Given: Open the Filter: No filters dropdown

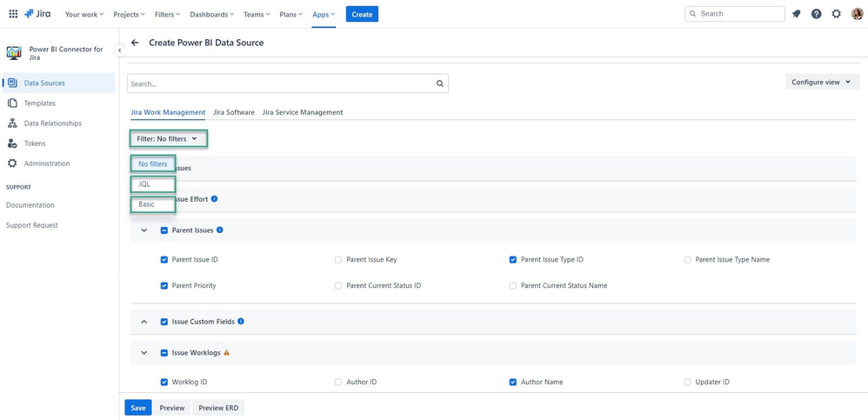Looking at the screenshot, I should (x=168, y=139).
